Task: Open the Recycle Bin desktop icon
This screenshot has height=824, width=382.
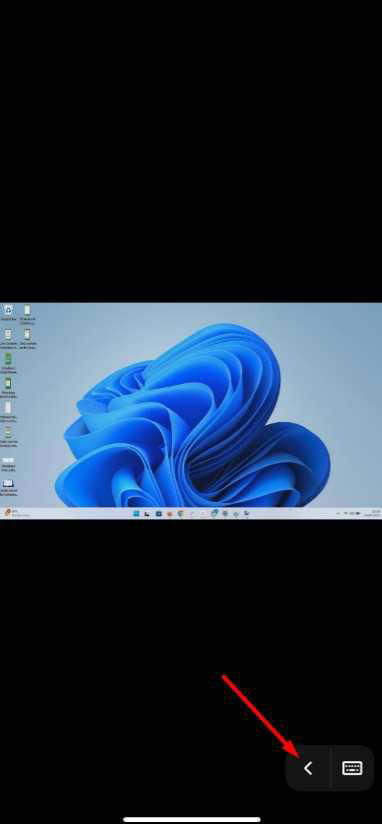Action: (x=8, y=313)
